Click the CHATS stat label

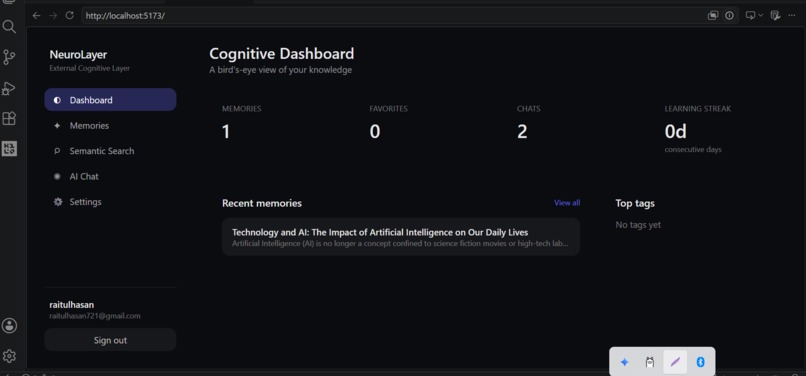point(528,109)
